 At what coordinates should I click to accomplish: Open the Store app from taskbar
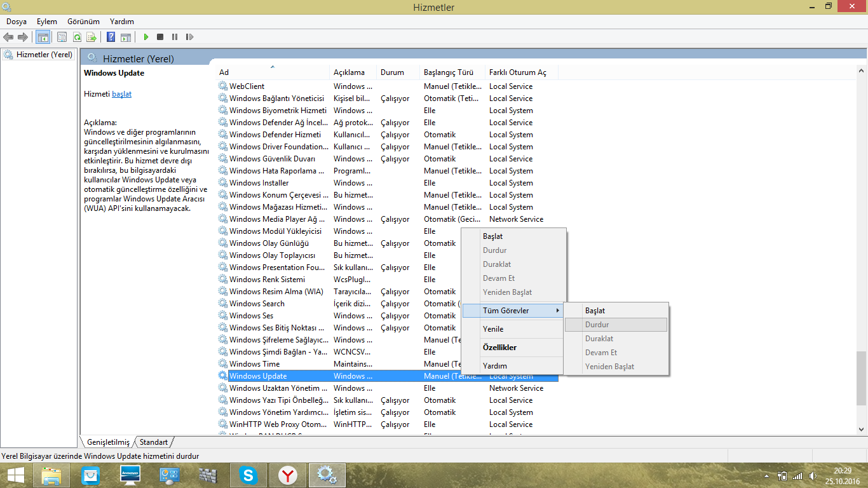(x=91, y=475)
